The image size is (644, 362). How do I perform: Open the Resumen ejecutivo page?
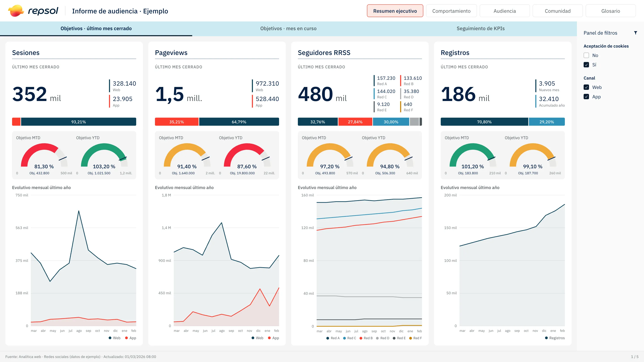coord(395,11)
